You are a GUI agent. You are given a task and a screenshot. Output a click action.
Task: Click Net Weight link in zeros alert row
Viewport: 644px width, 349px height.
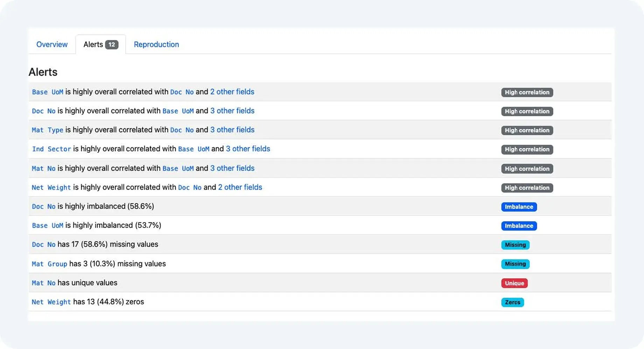(x=51, y=302)
